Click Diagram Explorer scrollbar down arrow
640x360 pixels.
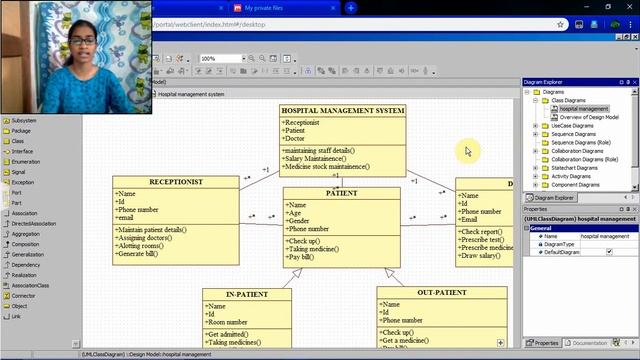634,187
